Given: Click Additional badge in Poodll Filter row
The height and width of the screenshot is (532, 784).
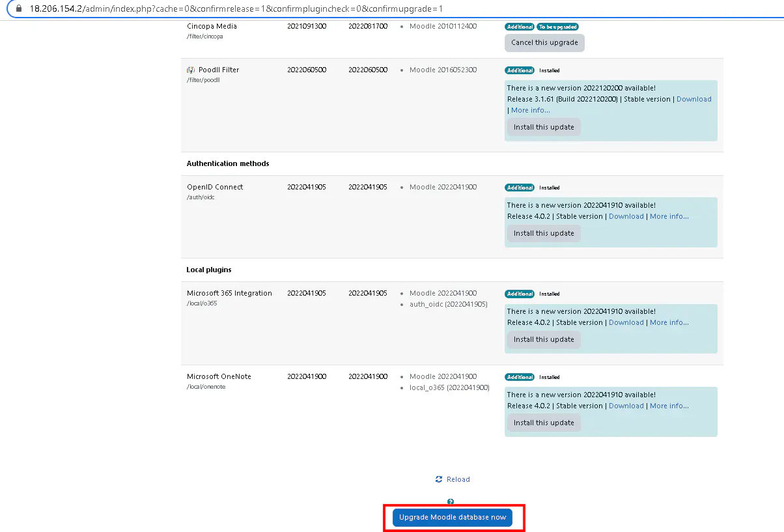Looking at the screenshot, I should tap(520, 70).
